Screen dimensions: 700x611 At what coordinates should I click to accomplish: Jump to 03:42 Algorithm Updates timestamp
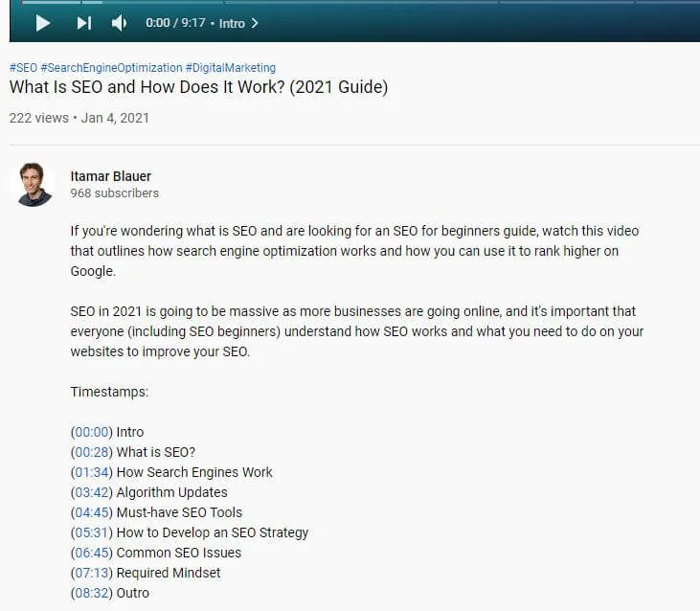92,492
